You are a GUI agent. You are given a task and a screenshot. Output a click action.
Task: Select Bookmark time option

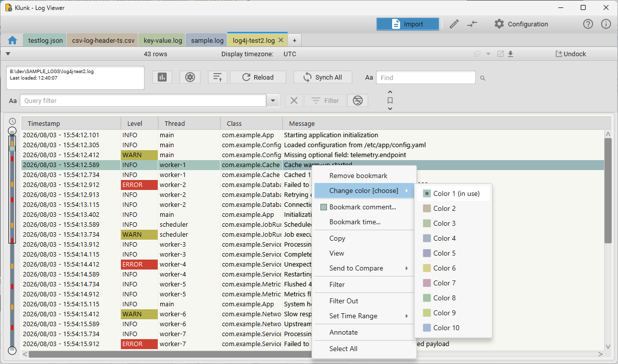[x=364, y=222]
